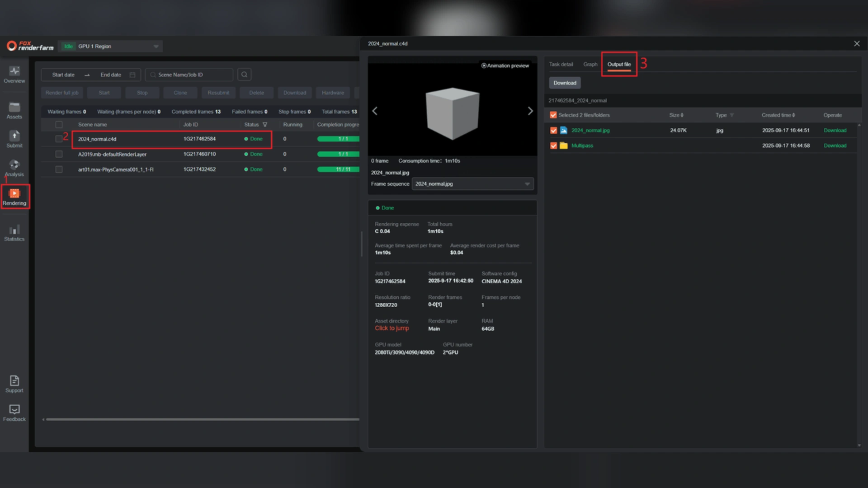868x488 pixels.
Task: Click the Render full job button
Action: (62, 93)
